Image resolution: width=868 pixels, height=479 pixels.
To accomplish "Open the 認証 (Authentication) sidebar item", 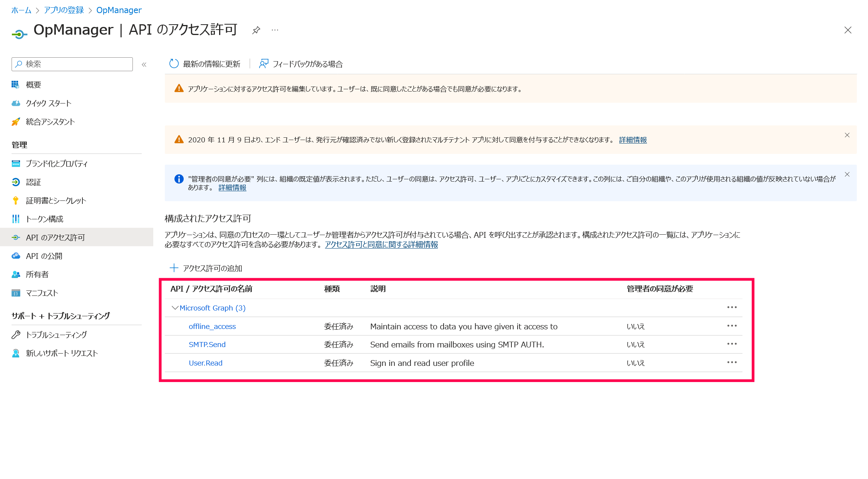I will click(x=34, y=182).
